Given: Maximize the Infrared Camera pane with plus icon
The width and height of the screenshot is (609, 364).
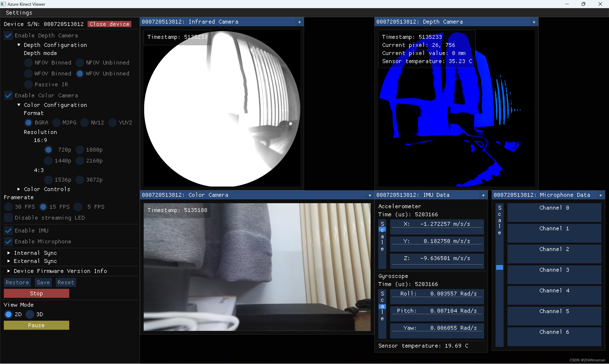Looking at the screenshot, I should click(299, 22).
